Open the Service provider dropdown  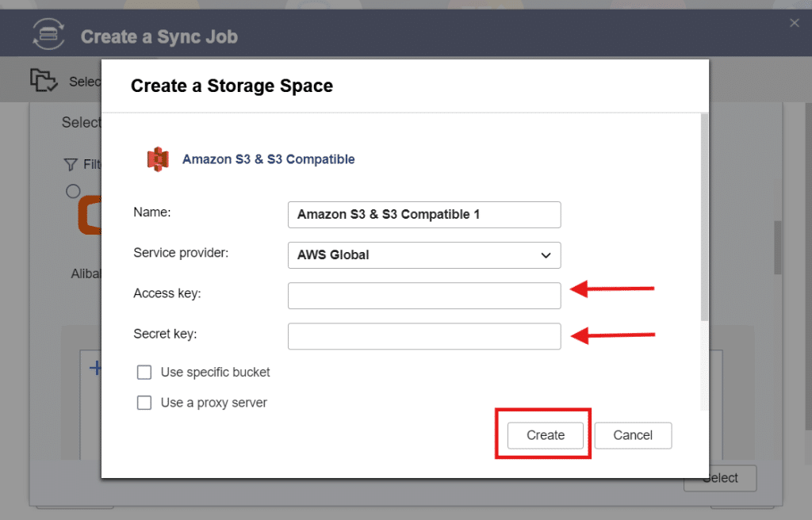423,255
